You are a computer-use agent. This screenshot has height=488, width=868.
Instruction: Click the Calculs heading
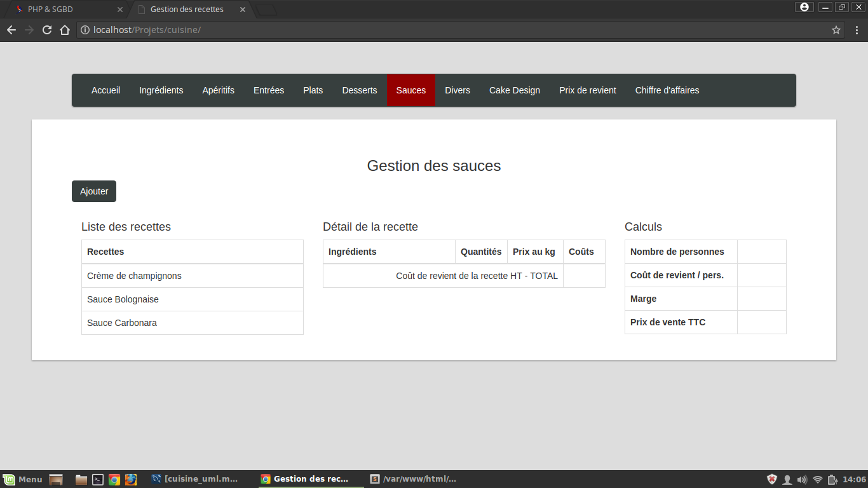[643, 227]
